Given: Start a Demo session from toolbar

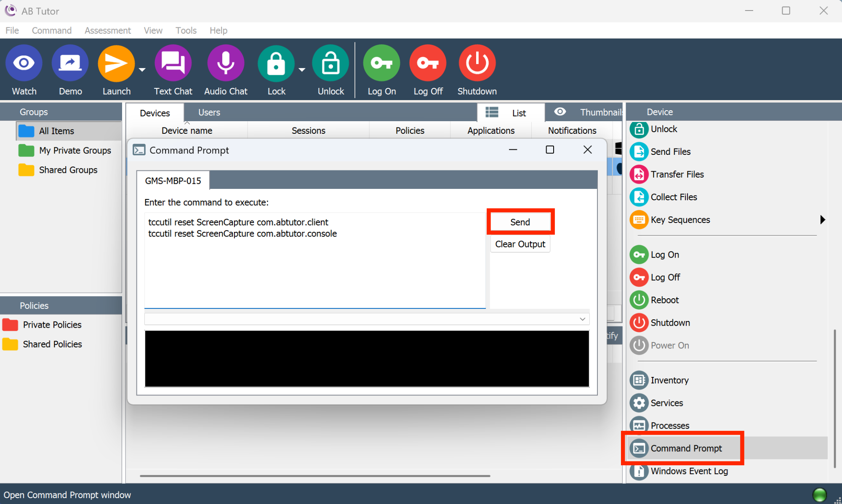Looking at the screenshot, I should (x=70, y=63).
